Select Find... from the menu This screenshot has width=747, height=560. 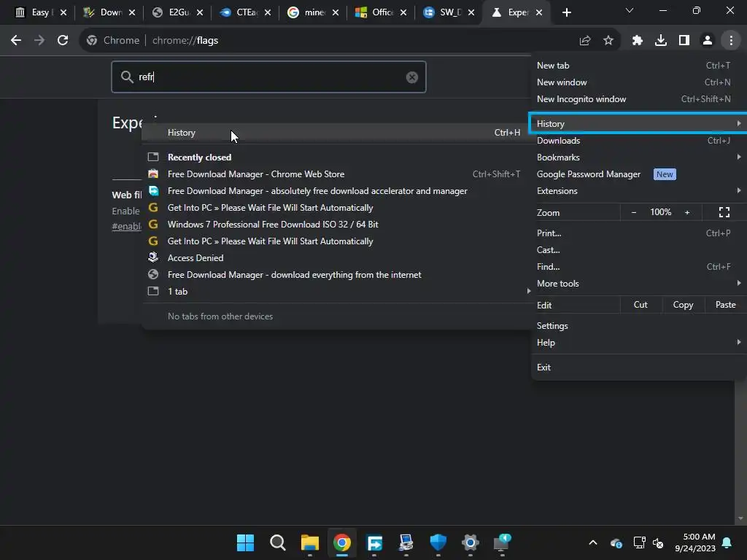638,267
